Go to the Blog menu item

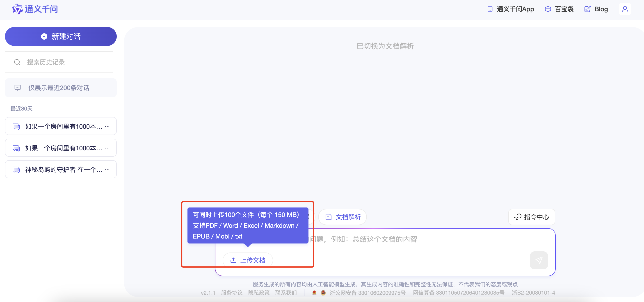[601, 9]
